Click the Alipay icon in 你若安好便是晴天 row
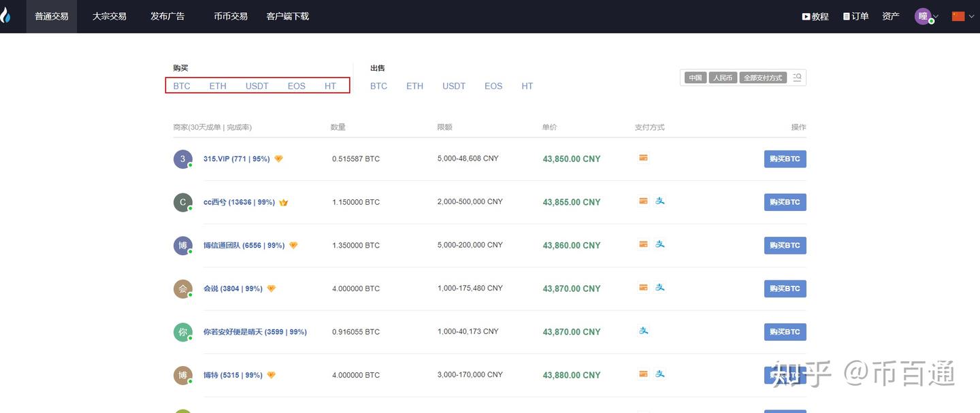The width and height of the screenshot is (980, 413). pyautogui.click(x=643, y=331)
